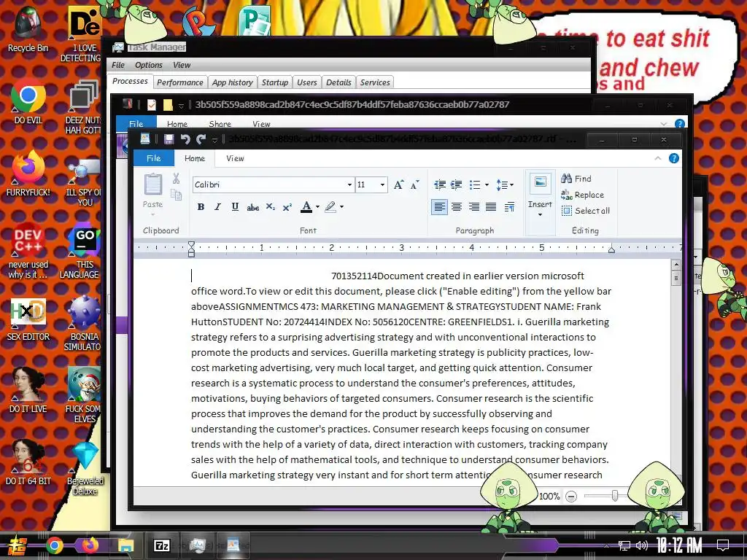
Task: Click the zoom slider thumb
Action: (x=614, y=496)
